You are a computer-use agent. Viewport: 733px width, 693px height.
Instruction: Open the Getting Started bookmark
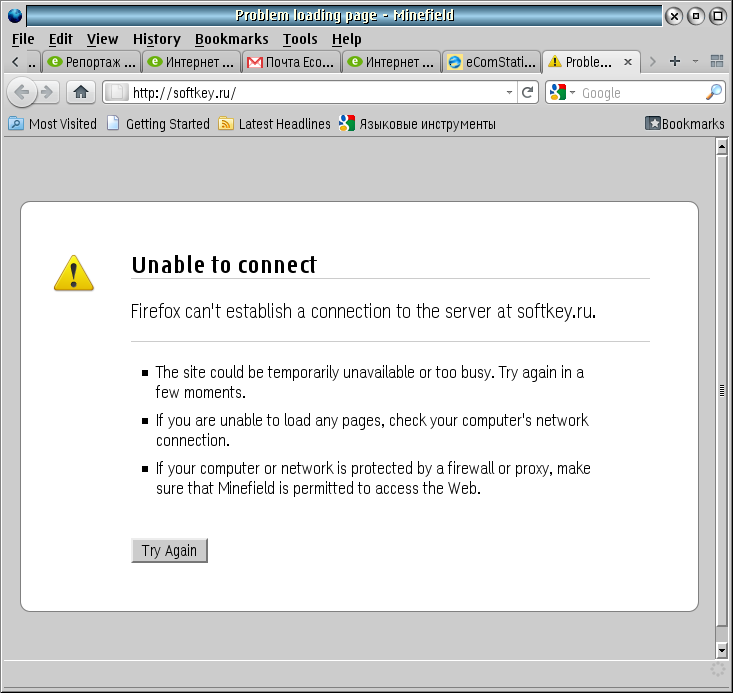[x=158, y=124]
